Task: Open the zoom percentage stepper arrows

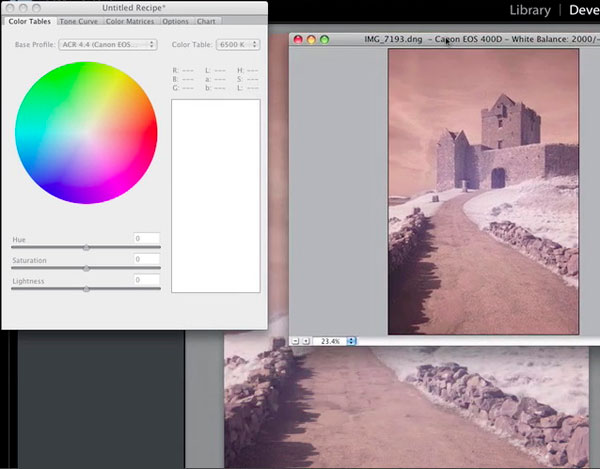Action: 352,341
